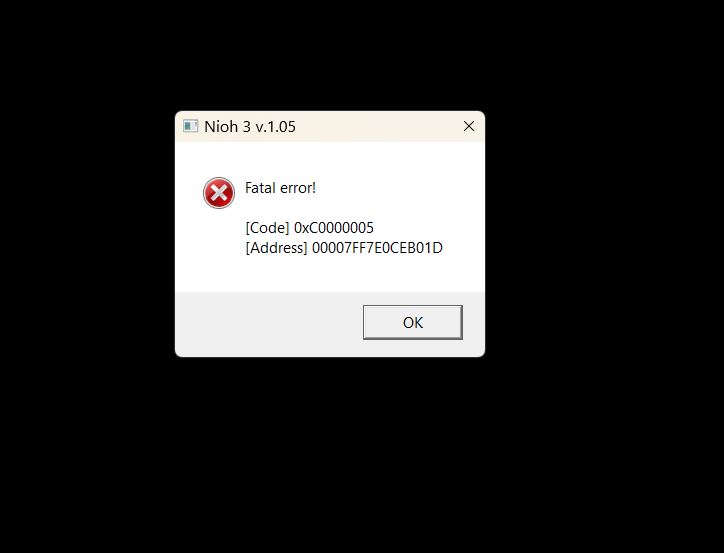Click the [Address] label
The width and height of the screenshot is (724, 553).
click(x=276, y=248)
